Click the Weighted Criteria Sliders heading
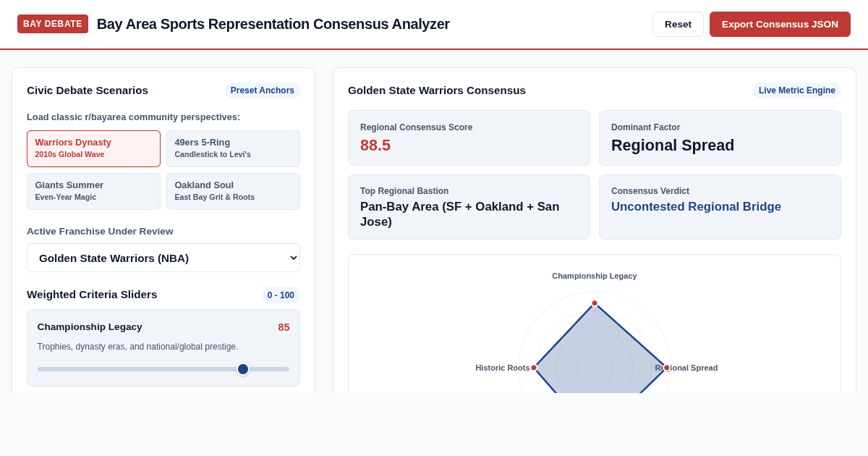Image resolution: width=868 pixels, height=456 pixels. click(x=92, y=295)
